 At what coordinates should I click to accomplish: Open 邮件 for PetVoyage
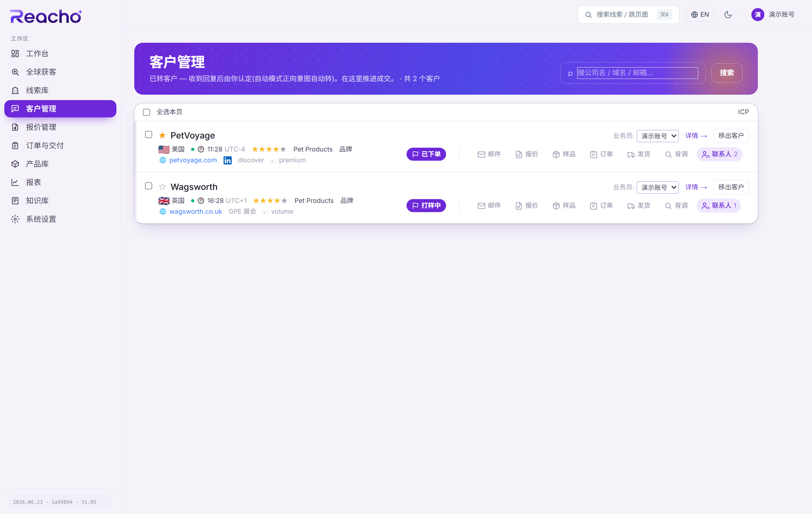click(x=489, y=154)
